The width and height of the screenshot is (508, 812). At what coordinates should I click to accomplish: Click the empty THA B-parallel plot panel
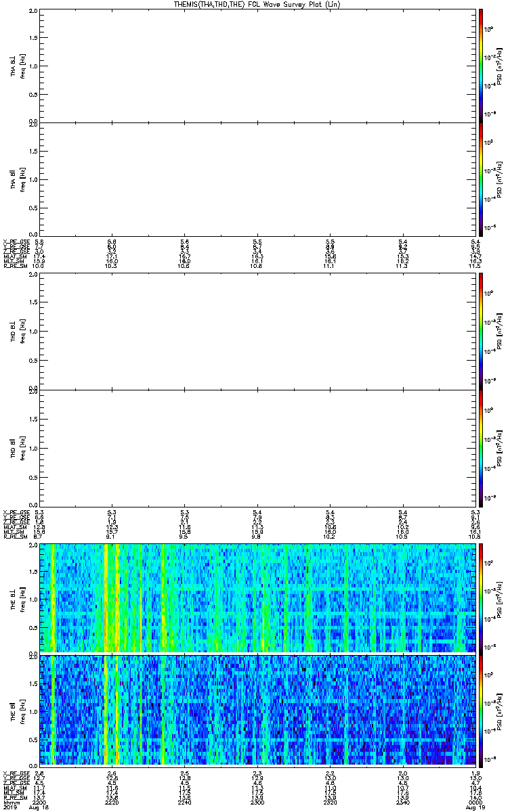[x=257, y=179]
